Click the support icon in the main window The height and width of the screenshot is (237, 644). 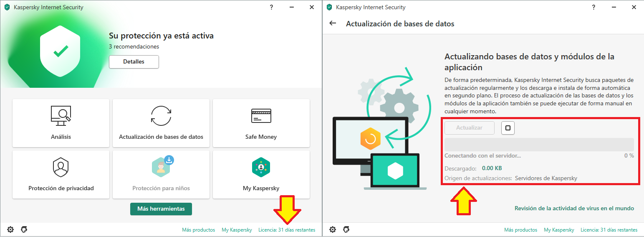pyautogui.click(x=24, y=229)
